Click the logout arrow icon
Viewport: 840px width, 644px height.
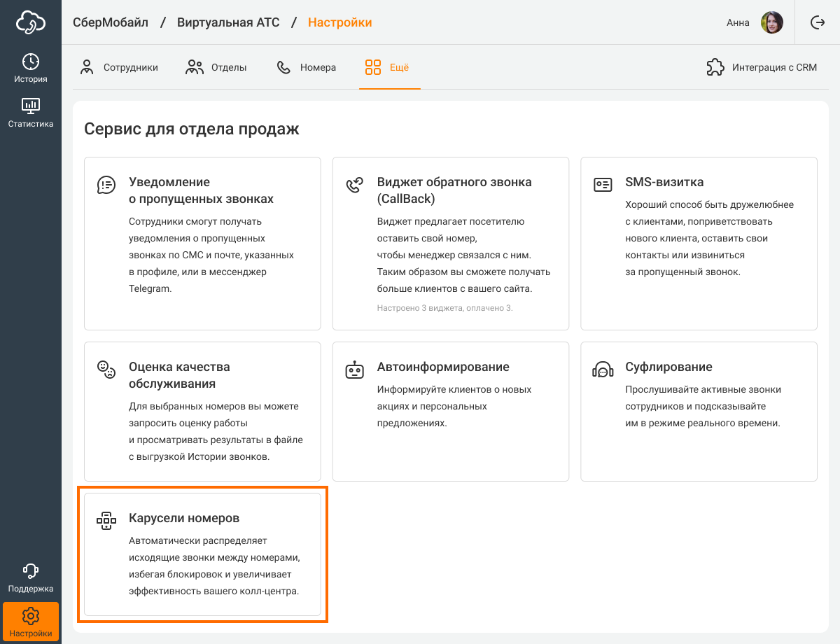(818, 22)
